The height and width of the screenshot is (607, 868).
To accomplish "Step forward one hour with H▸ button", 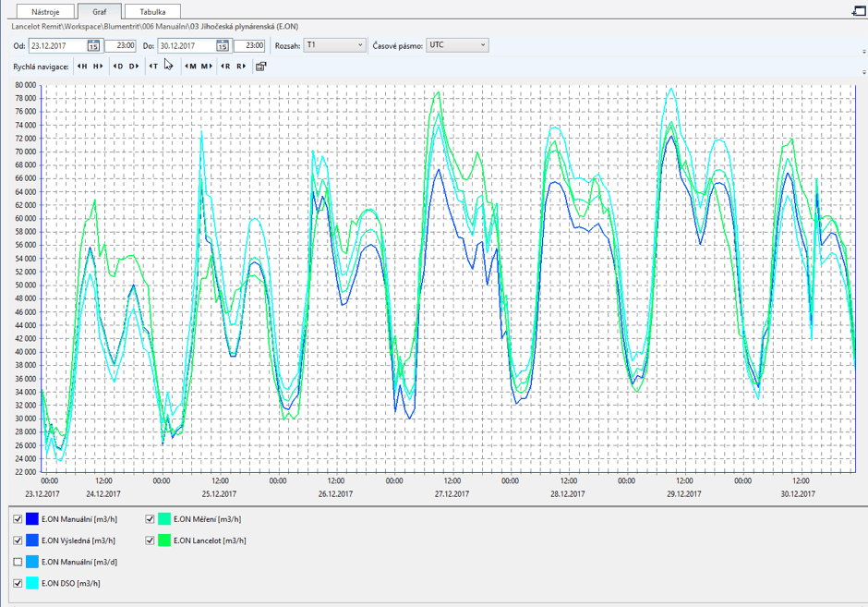I will click(98, 67).
